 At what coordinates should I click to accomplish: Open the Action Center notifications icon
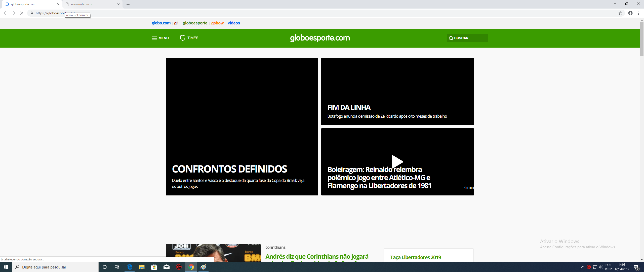(x=636, y=267)
